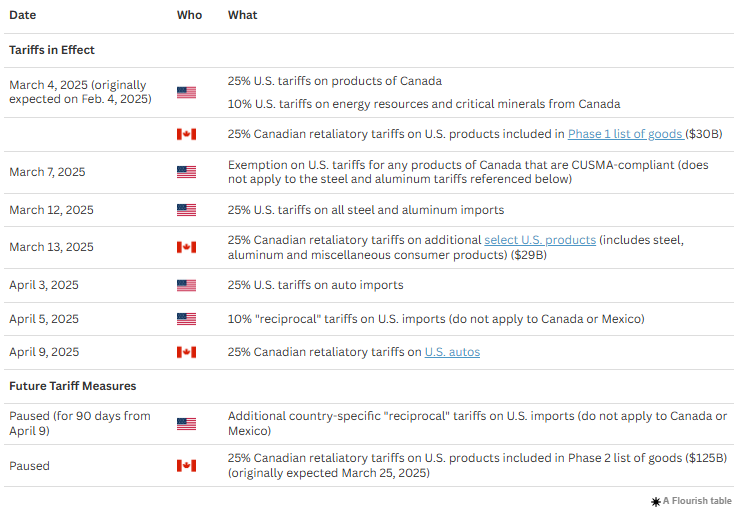Image resolution: width=743 pixels, height=512 pixels.
Task: Follow the U.S. autos link
Action: coord(452,352)
